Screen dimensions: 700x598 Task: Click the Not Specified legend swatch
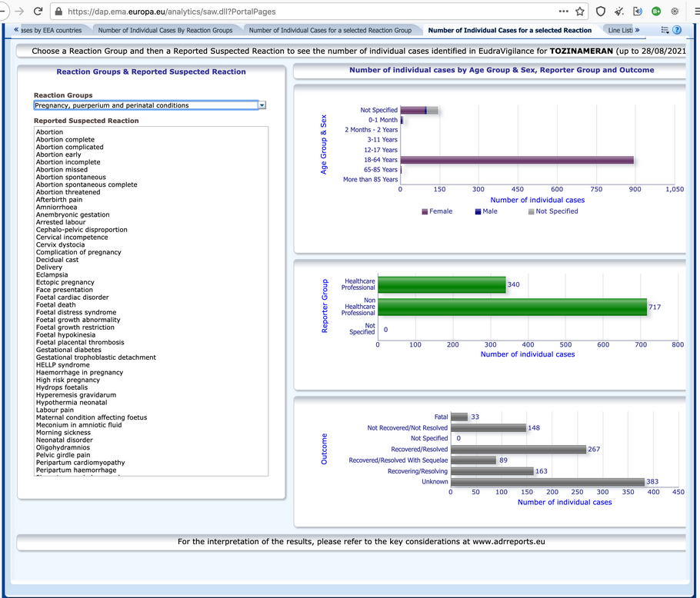tap(531, 212)
